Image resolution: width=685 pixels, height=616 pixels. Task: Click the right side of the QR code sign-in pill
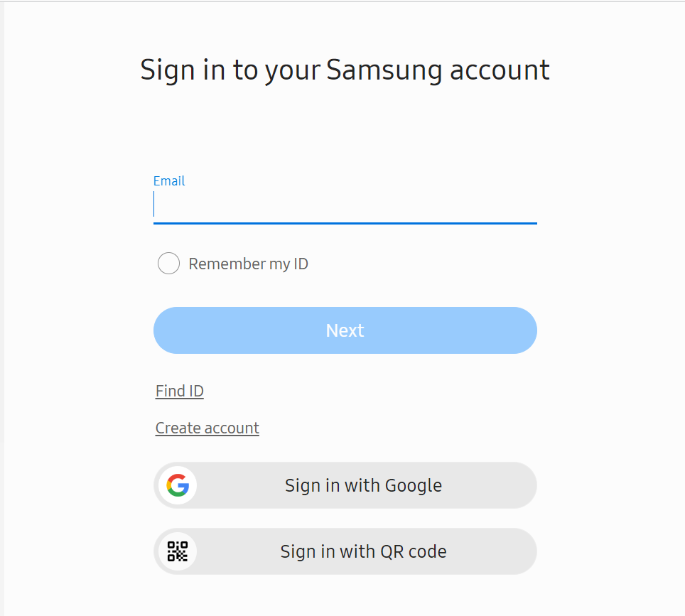pyautogui.click(x=511, y=551)
